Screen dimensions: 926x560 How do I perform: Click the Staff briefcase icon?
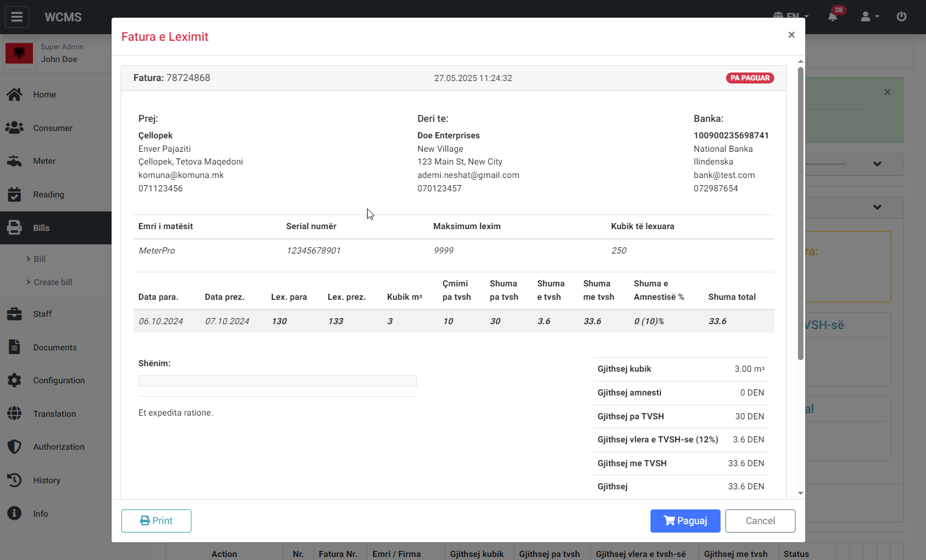click(x=15, y=314)
